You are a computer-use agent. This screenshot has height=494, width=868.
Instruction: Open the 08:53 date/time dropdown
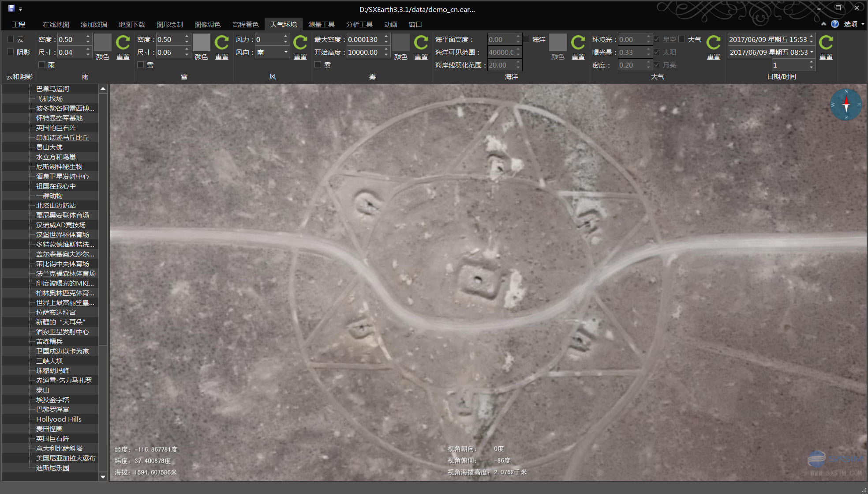coord(812,52)
